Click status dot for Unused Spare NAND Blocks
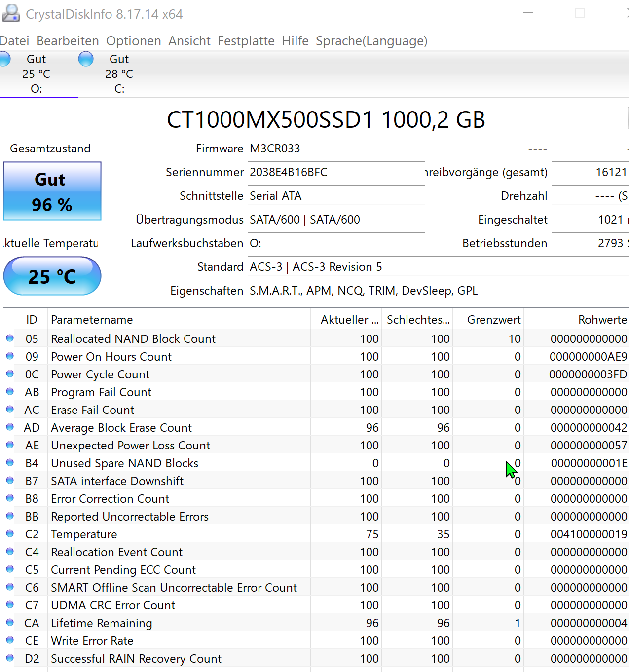This screenshot has height=672, width=629. (10, 463)
